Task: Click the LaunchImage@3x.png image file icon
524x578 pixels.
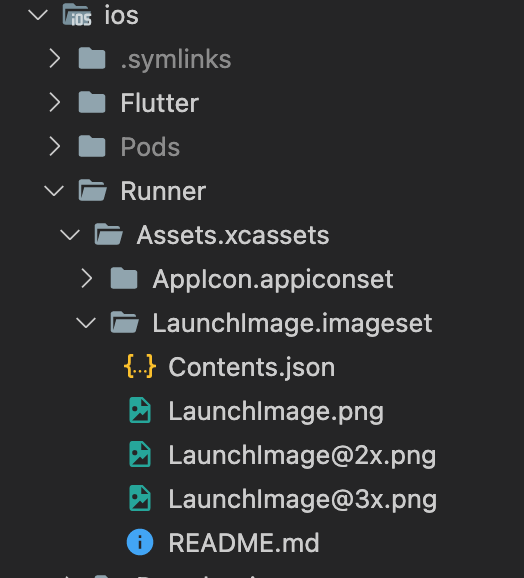Action: pos(140,498)
